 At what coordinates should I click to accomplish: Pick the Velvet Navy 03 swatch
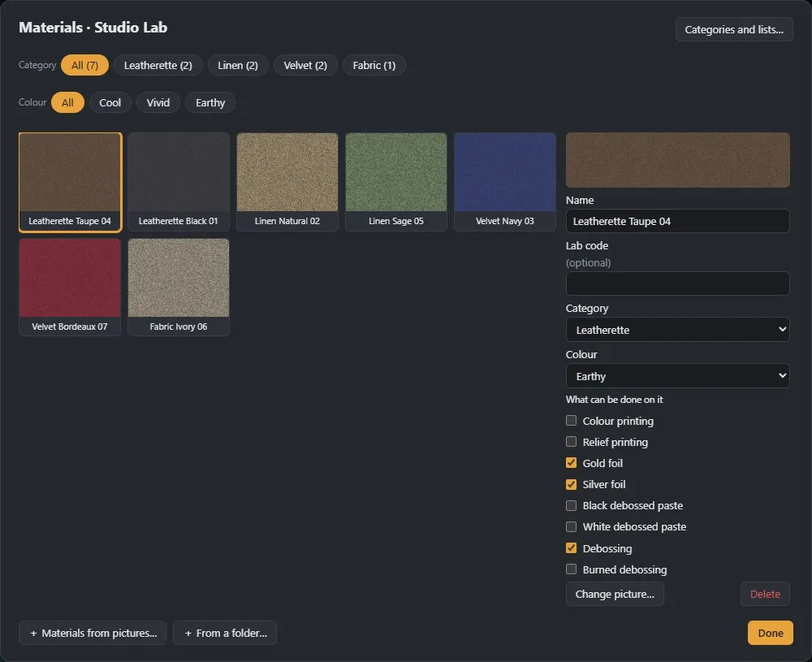[x=505, y=182]
